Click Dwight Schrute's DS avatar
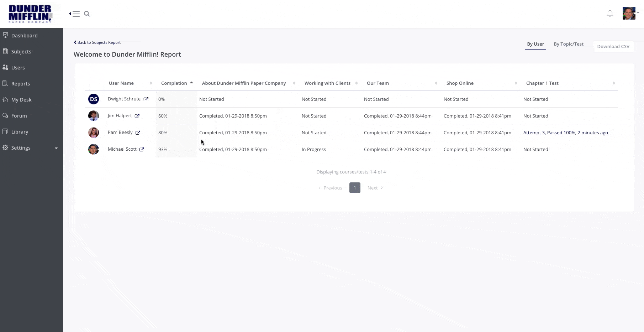The image size is (644, 332). 94,99
